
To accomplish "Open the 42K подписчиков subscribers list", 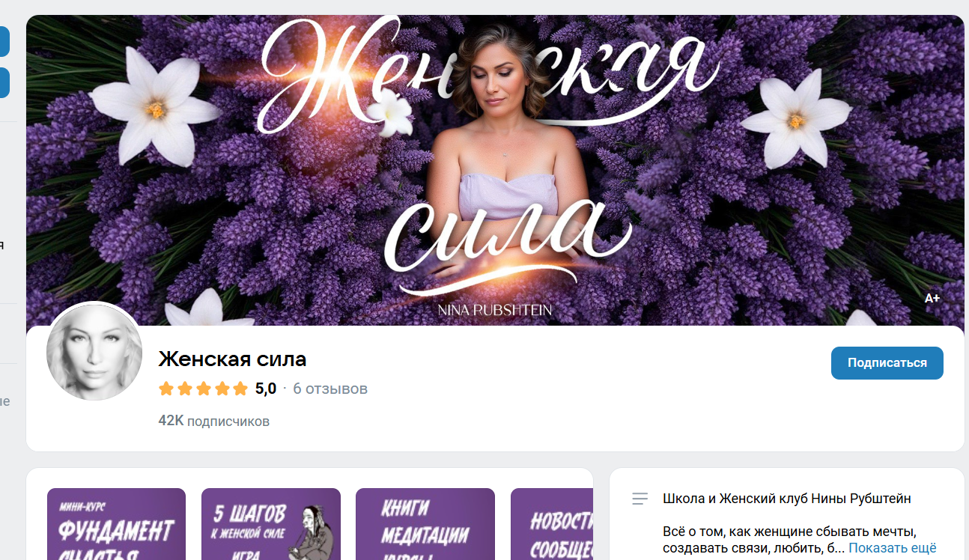I will [x=214, y=421].
